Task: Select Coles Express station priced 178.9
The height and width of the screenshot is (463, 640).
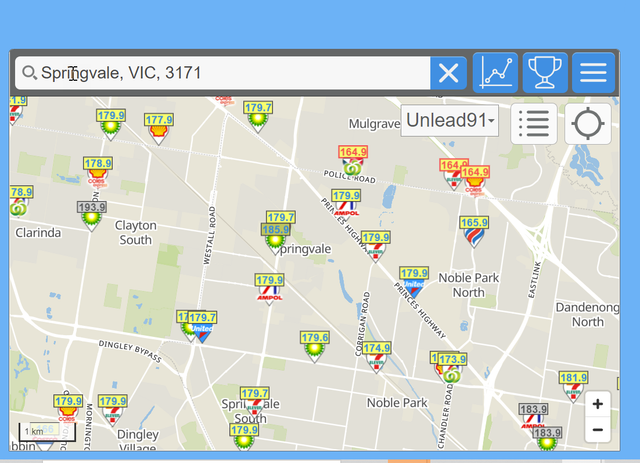Action: pyautogui.click(x=98, y=172)
